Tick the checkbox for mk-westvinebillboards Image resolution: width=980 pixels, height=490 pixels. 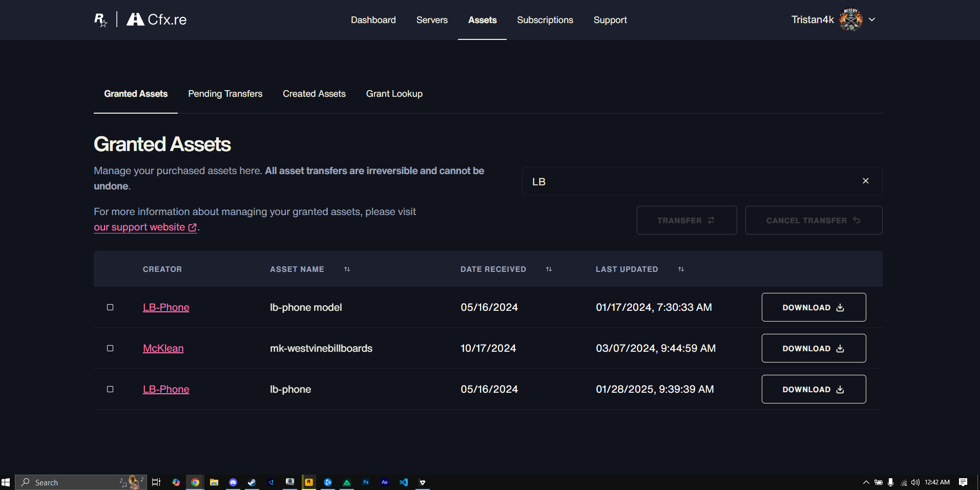tap(110, 348)
